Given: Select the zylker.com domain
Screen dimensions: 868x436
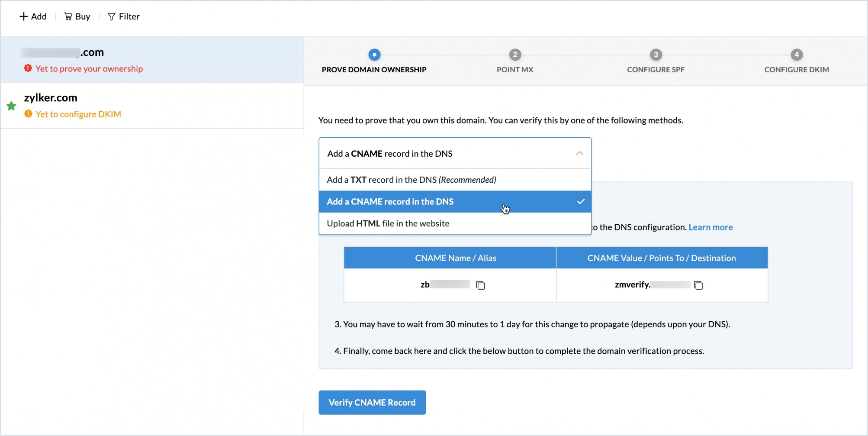Looking at the screenshot, I should coord(152,105).
